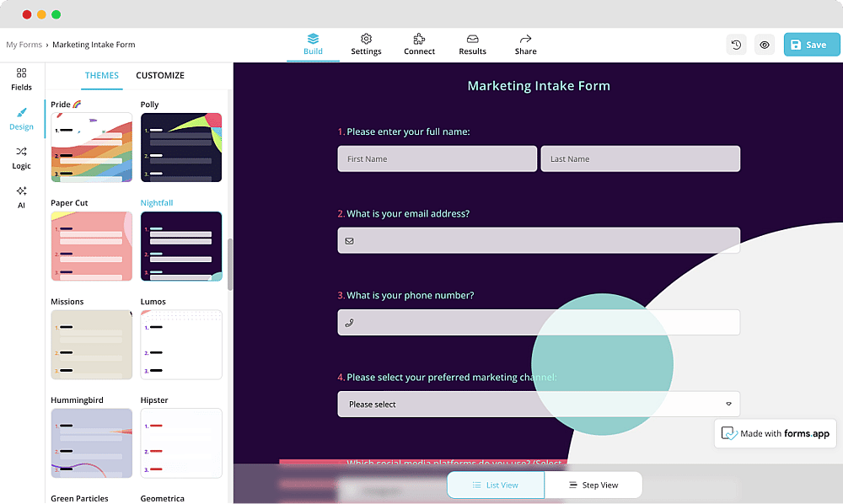Open the Fields panel in sidebar

point(22,79)
